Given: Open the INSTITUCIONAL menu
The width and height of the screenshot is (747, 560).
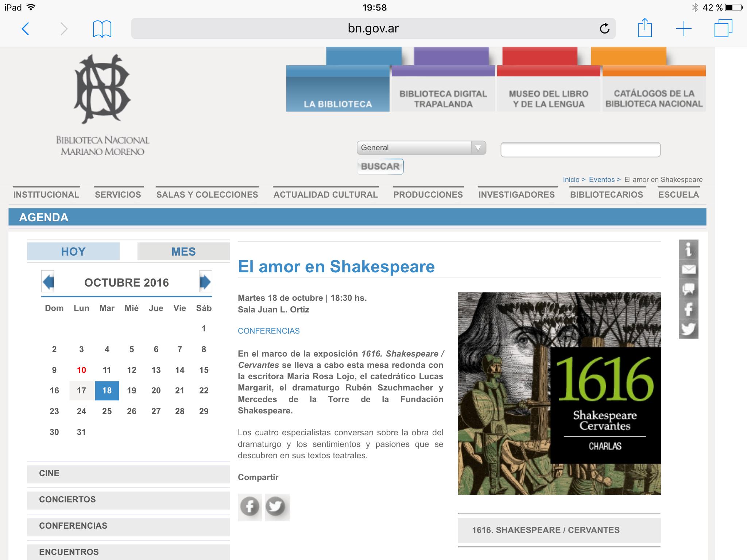Looking at the screenshot, I should pos(46,194).
